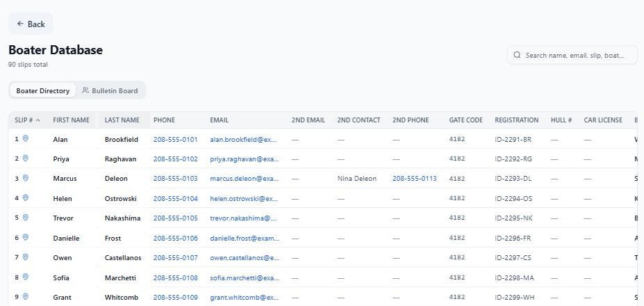Click the map pin icon for slip 1
Screen dimensions: 644x306
click(25, 138)
